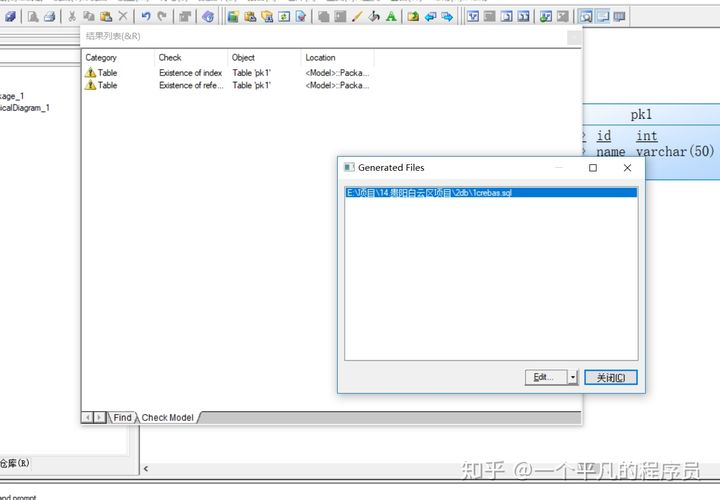Click the green-blue book icon in toolbar
Image resolution: width=720 pixels, height=500 pixels.
pos(233,17)
